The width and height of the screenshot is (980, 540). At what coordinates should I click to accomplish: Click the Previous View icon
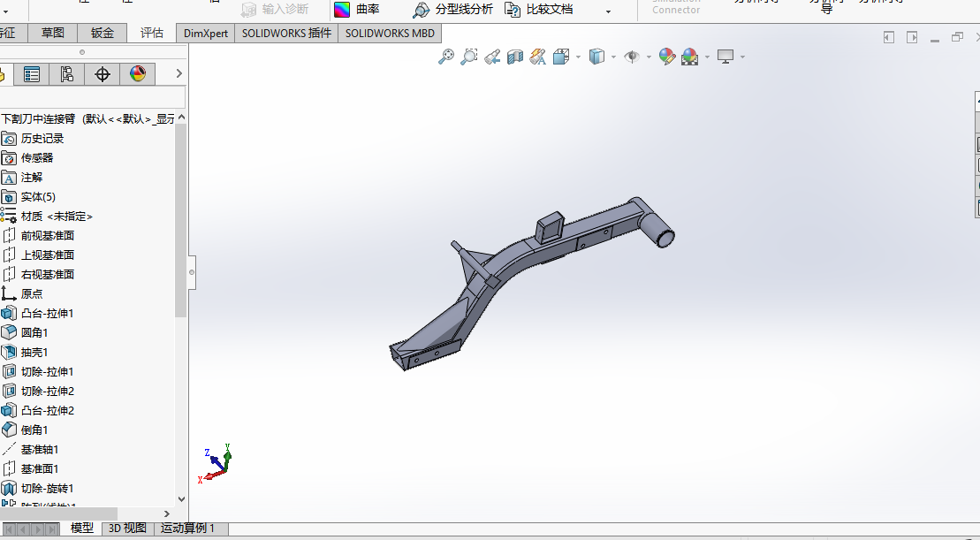tap(492, 57)
